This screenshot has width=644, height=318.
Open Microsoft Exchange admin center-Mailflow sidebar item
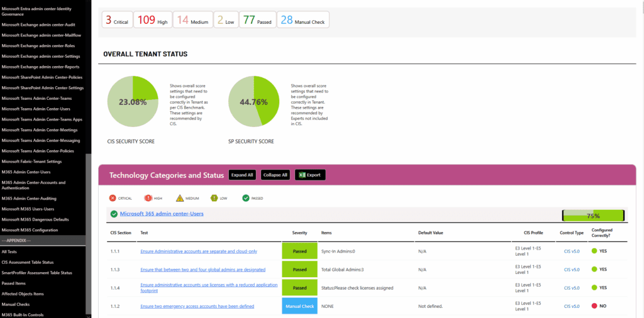[41, 35]
